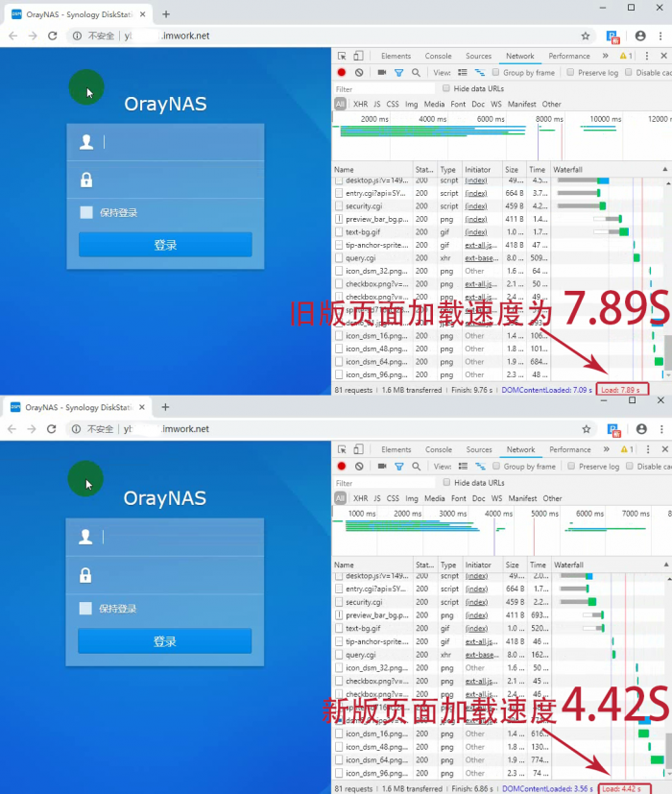Screen dimensions: 672x794
Task: Select Console tab in lower DevTools
Action: click(x=439, y=449)
